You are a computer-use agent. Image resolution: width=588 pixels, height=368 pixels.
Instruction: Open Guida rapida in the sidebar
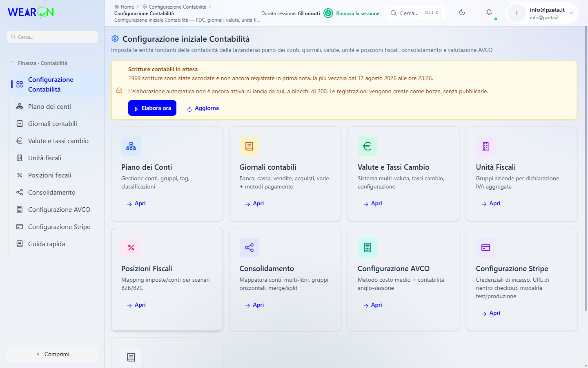(x=56, y=244)
